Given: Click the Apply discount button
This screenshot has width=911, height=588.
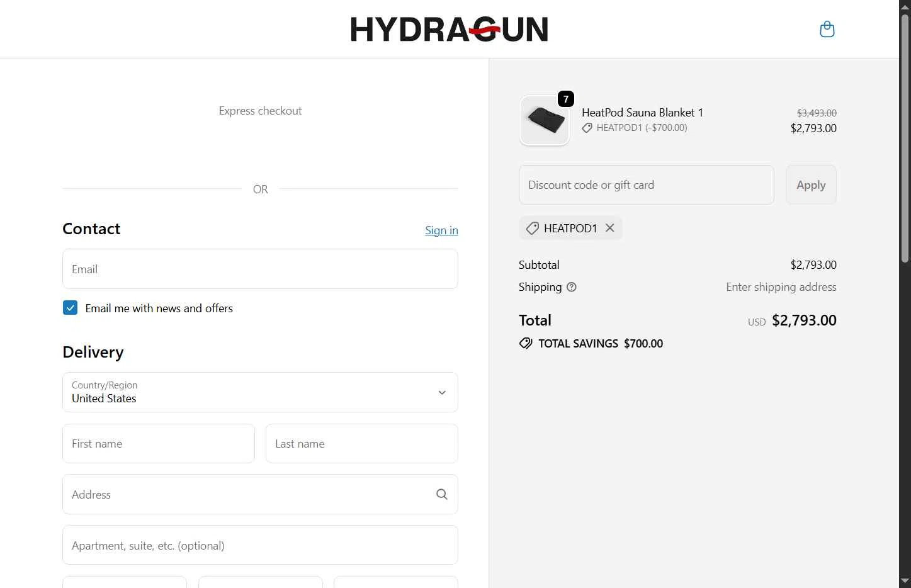Looking at the screenshot, I should pyautogui.click(x=811, y=184).
